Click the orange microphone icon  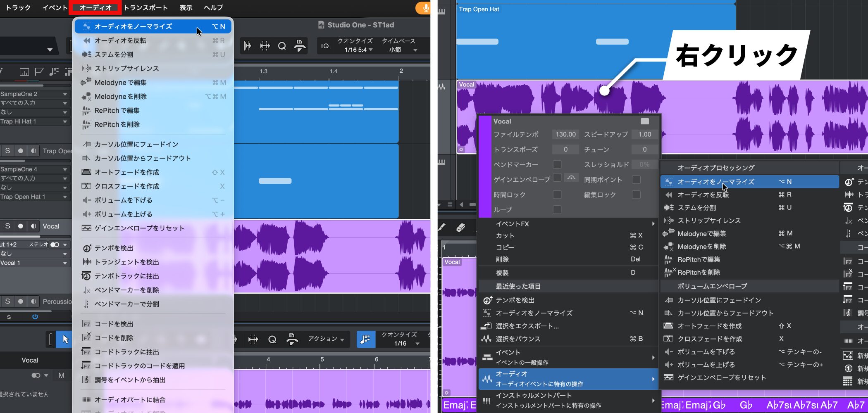tap(424, 8)
